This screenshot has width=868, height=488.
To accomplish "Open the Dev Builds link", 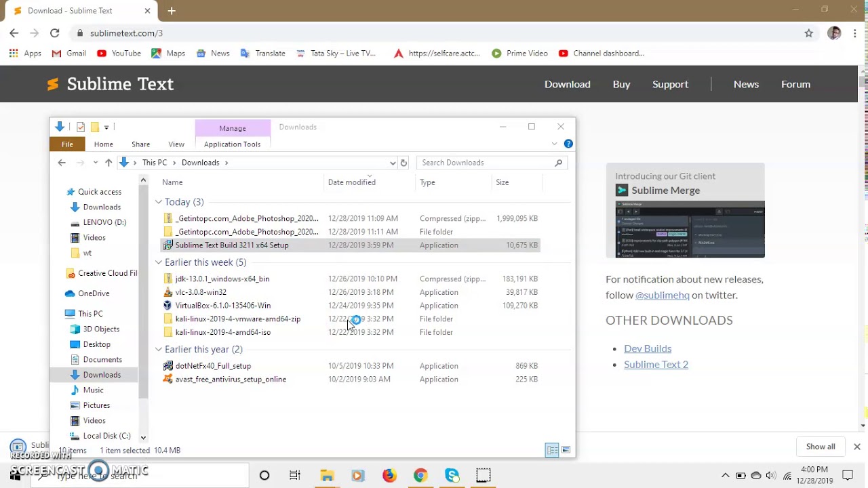I will [x=648, y=348].
